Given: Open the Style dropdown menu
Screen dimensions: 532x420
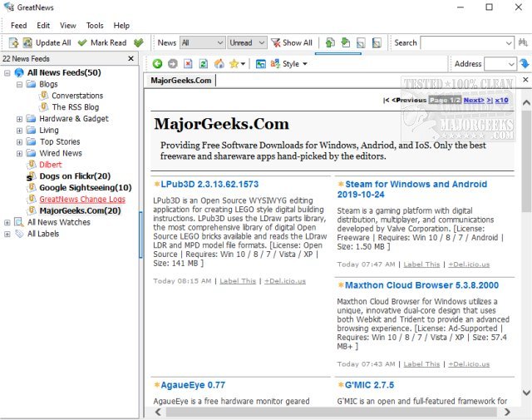Looking at the screenshot, I should tap(289, 63).
